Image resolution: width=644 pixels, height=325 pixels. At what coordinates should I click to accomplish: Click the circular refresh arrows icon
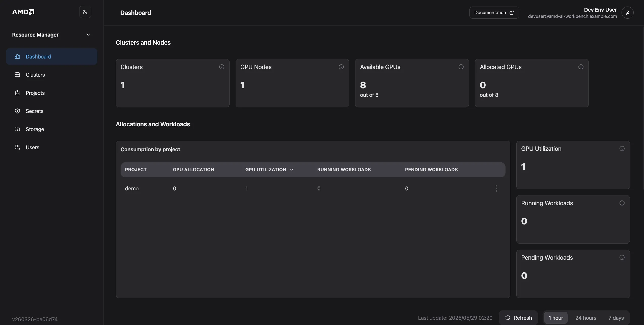point(508,318)
